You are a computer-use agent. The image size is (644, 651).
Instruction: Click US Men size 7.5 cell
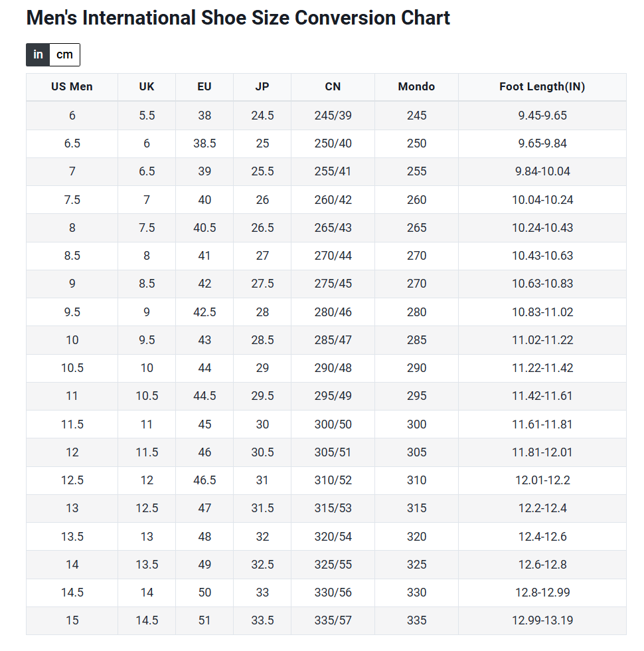click(x=72, y=200)
